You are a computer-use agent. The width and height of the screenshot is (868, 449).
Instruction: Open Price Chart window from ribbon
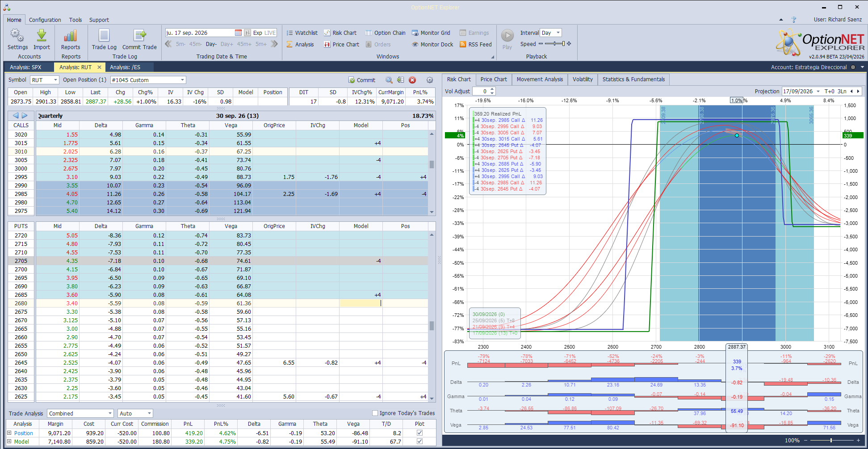click(x=341, y=44)
